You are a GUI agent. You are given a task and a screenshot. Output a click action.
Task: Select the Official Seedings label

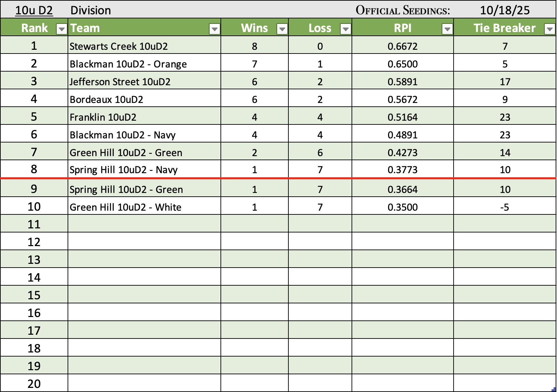pyautogui.click(x=402, y=10)
